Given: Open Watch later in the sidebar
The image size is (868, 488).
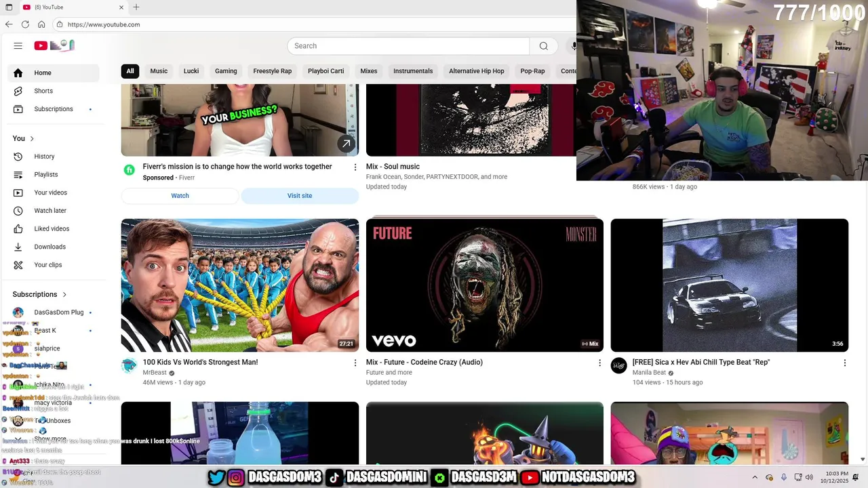Looking at the screenshot, I should pyautogui.click(x=53, y=211).
